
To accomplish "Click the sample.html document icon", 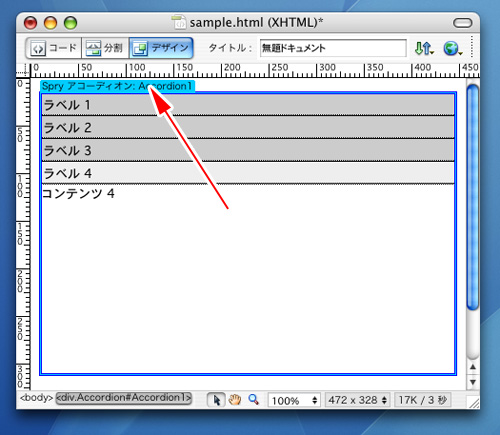I will 179,22.
